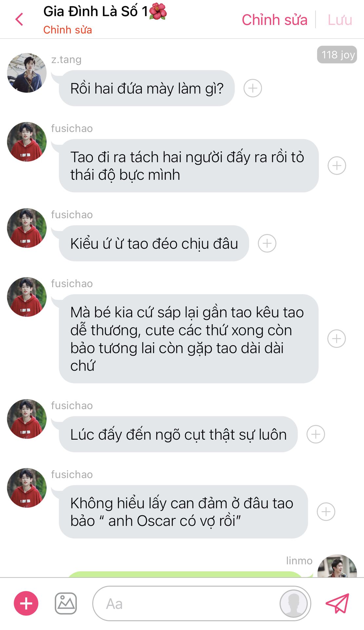Tap the back arrow icon
The height and width of the screenshot is (630, 364).
[19, 19]
